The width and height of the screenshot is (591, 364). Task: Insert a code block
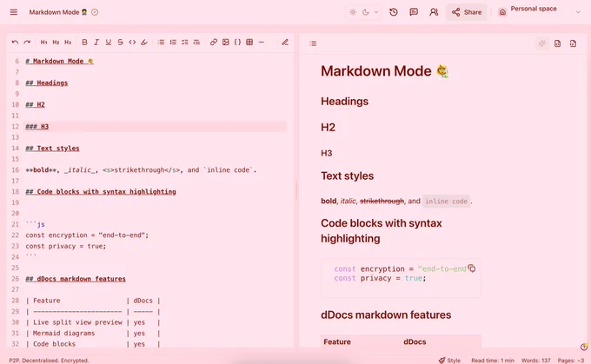tap(237, 43)
